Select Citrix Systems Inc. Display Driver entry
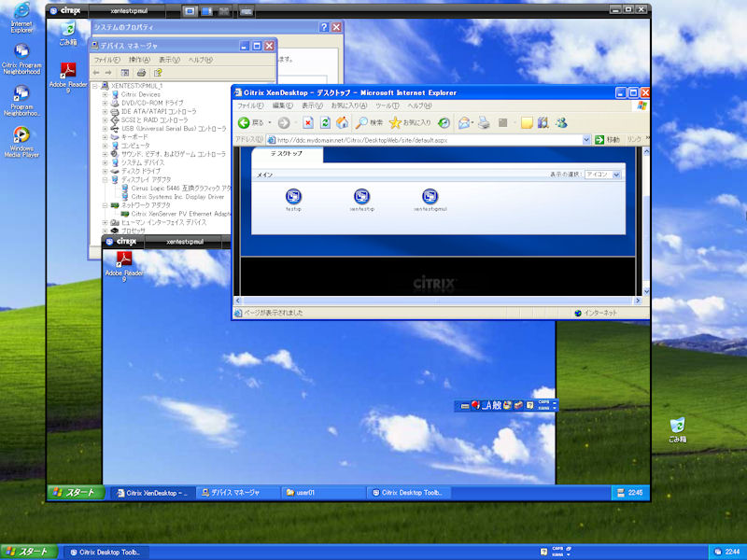 [177, 197]
